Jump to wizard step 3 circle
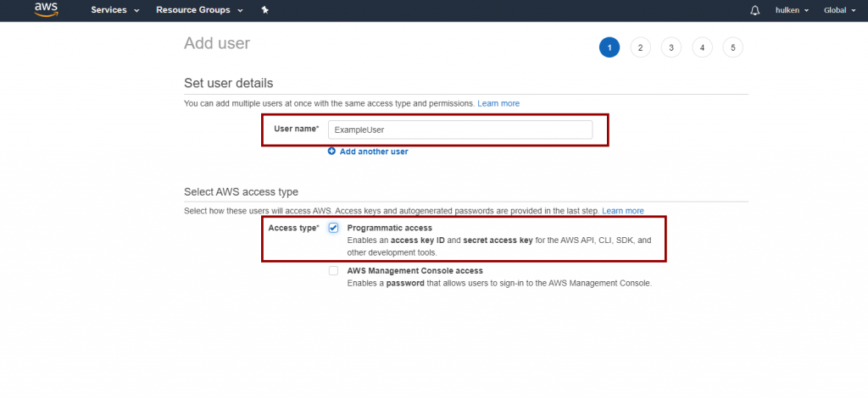Screen dimensions: 868x398 (x=670, y=47)
